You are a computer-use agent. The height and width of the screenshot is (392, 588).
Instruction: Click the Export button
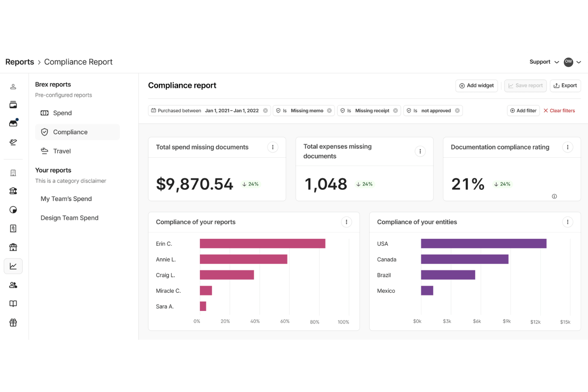(x=565, y=86)
